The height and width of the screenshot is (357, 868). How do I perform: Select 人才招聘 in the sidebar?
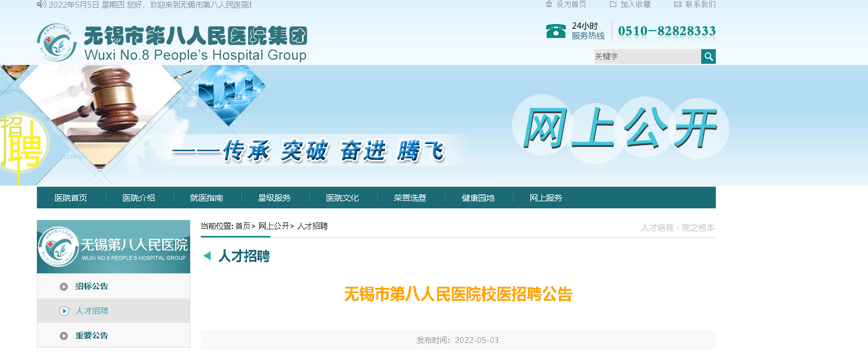[92, 311]
